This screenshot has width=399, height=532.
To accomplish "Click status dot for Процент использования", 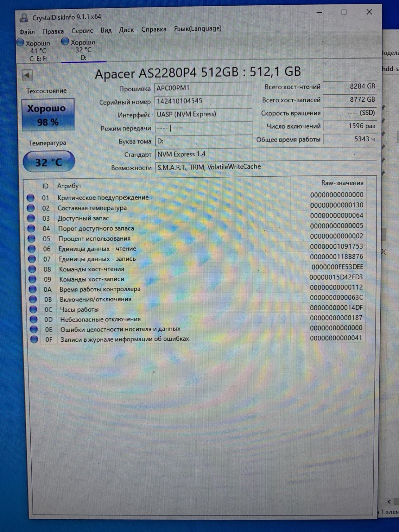I will pos(32,238).
